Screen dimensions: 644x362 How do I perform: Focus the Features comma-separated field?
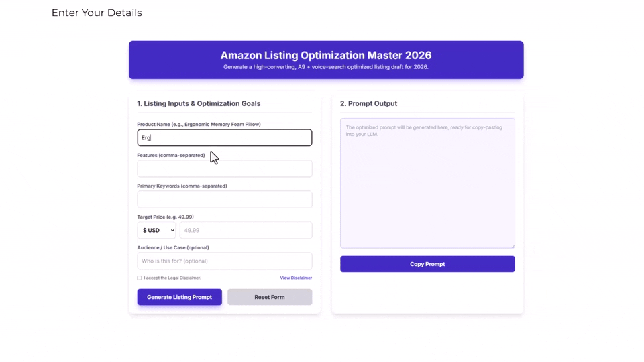(224, 168)
